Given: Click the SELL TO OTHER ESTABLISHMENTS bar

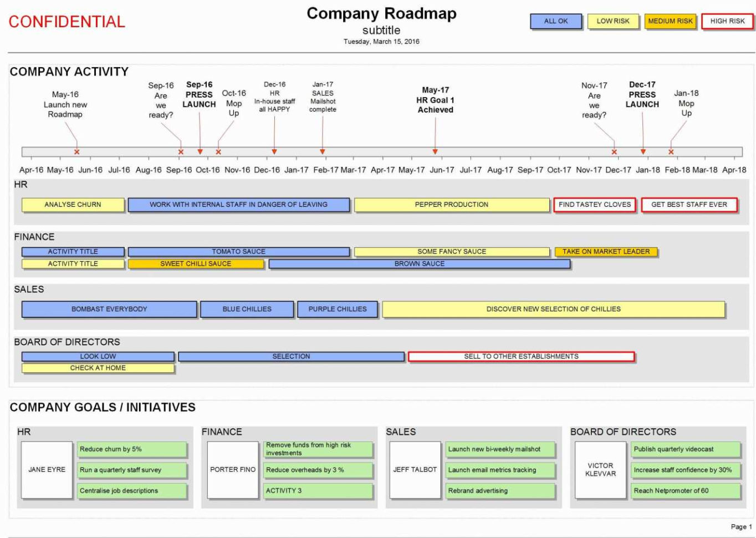Looking at the screenshot, I should [523, 356].
